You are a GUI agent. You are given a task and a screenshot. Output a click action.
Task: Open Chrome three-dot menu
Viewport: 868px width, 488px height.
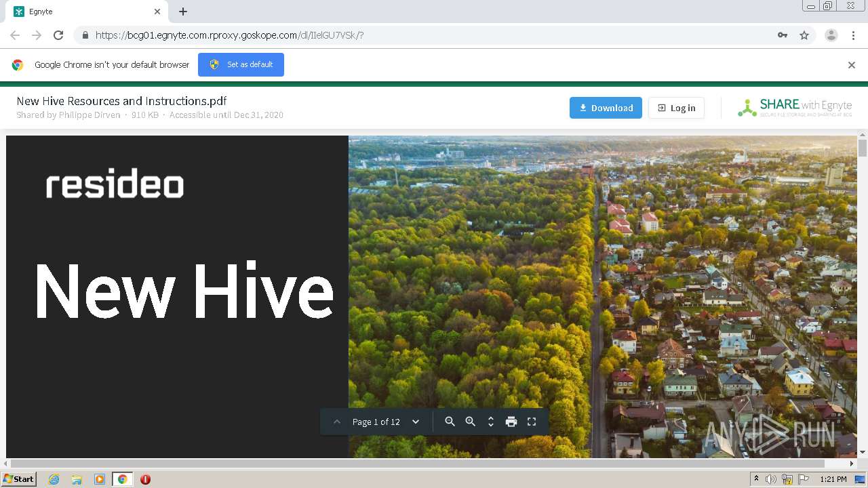pyautogui.click(x=853, y=35)
